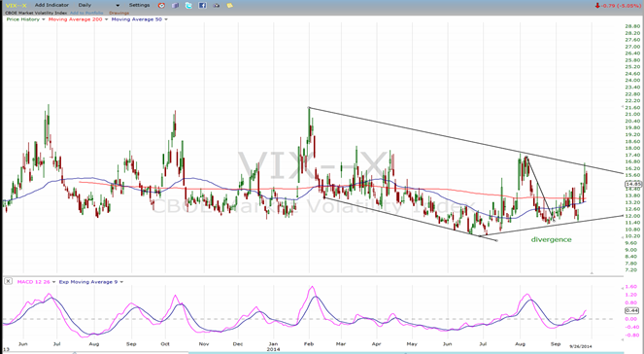The image size is (644, 354).
Task: Click the May month label on time axis
Action: coord(412,343)
